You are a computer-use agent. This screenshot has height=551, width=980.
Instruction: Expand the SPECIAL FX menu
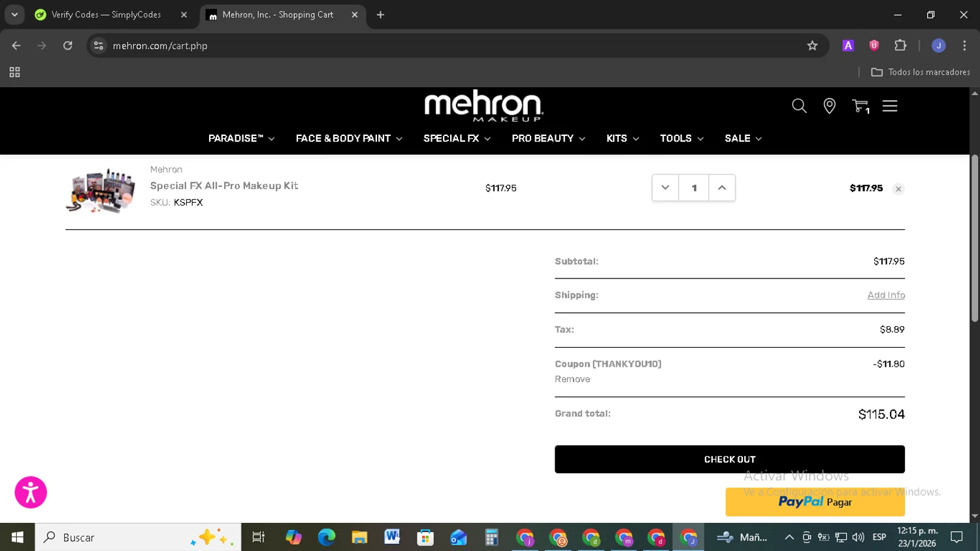point(457,139)
